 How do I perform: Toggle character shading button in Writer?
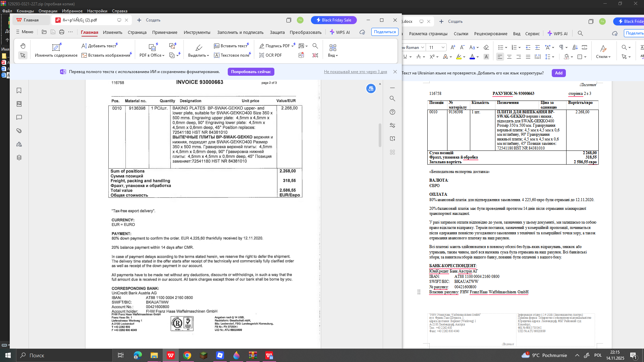pyautogui.click(x=486, y=57)
